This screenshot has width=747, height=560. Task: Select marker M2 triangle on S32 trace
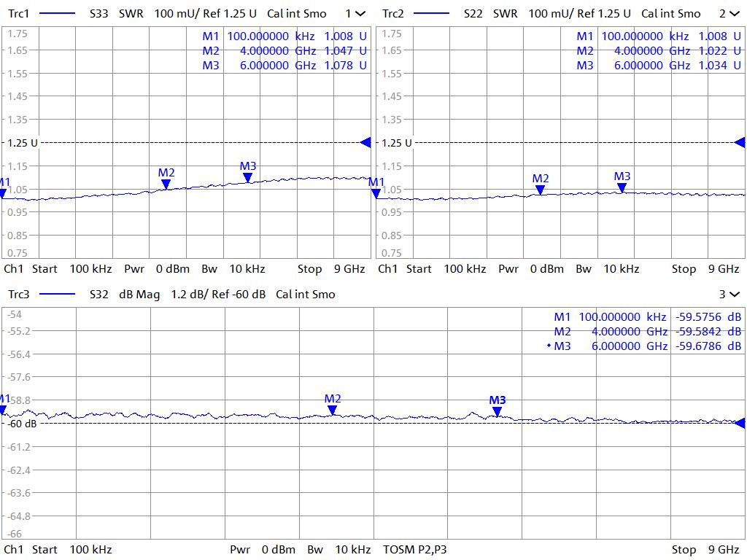click(333, 410)
